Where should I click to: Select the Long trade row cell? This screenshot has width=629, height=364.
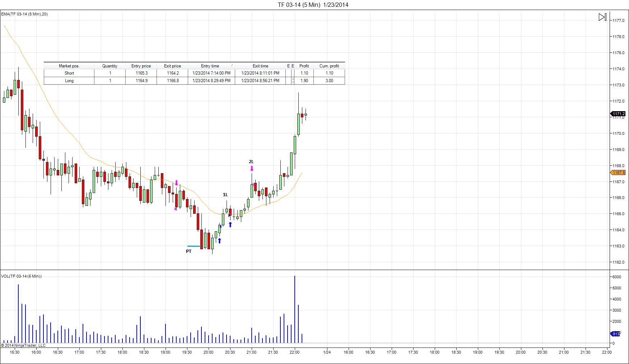69,81
